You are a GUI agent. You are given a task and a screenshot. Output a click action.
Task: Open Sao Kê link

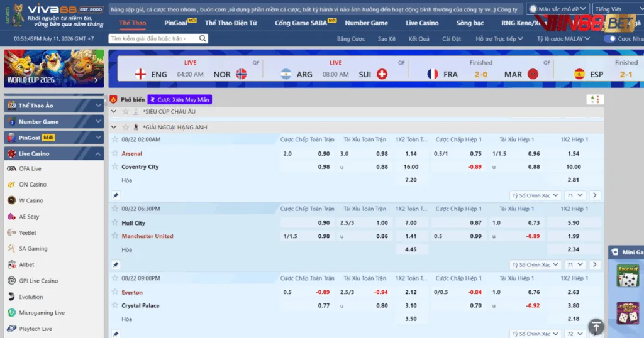(387, 38)
